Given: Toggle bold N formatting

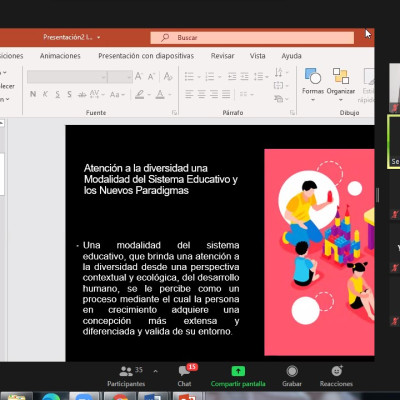Looking at the screenshot, I should 33,94.
